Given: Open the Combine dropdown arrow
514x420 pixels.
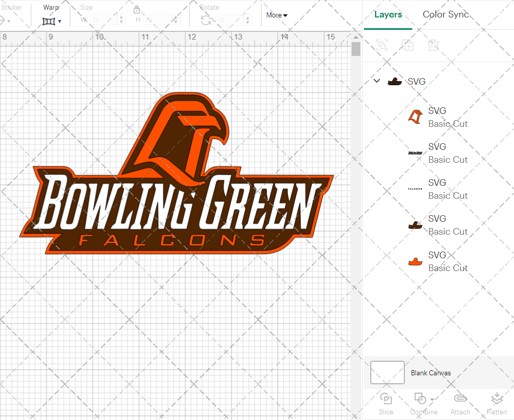Looking at the screenshot, I should tap(431, 398).
